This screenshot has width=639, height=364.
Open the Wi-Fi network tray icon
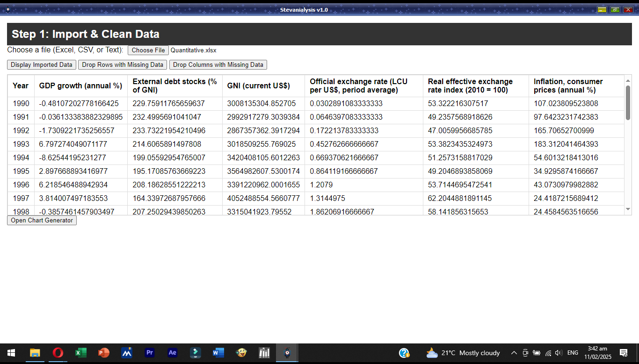pos(548,353)
